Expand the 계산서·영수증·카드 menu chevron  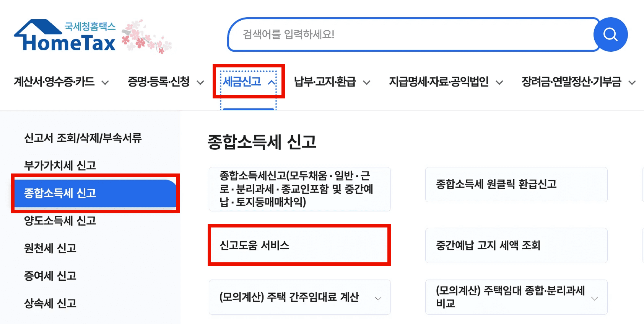105,82
